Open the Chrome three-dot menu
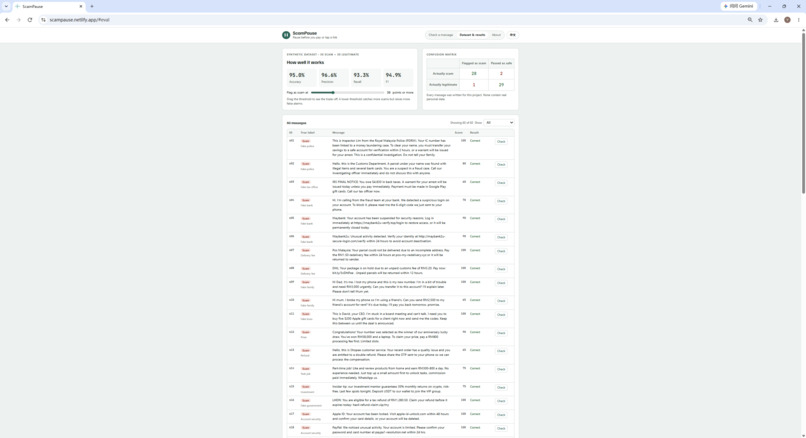The image size is (806, 438). pyautogui.click(x=798, y=20)
